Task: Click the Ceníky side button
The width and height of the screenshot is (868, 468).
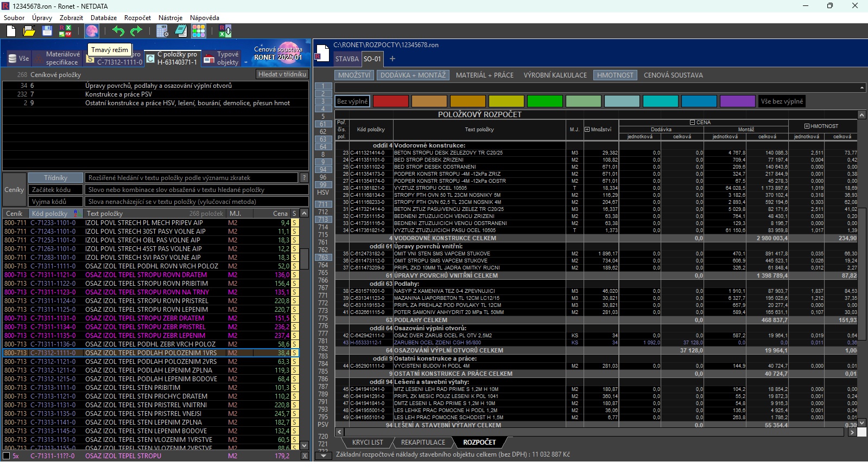Action: 14,190
